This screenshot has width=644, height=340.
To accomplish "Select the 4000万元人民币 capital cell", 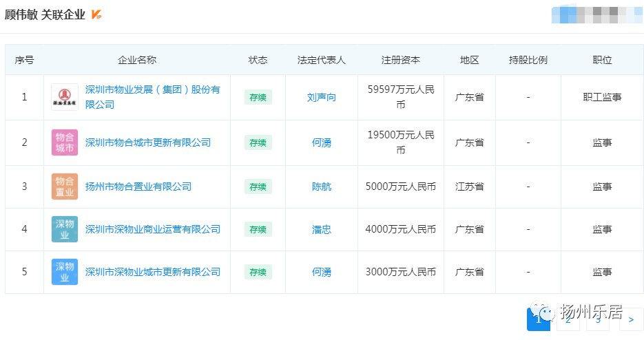I will click(x=400, y=229).
